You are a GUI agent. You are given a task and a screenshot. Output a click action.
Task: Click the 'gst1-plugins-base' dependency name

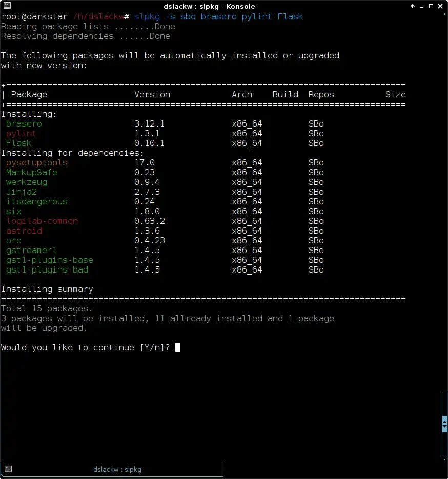[50, 260]
